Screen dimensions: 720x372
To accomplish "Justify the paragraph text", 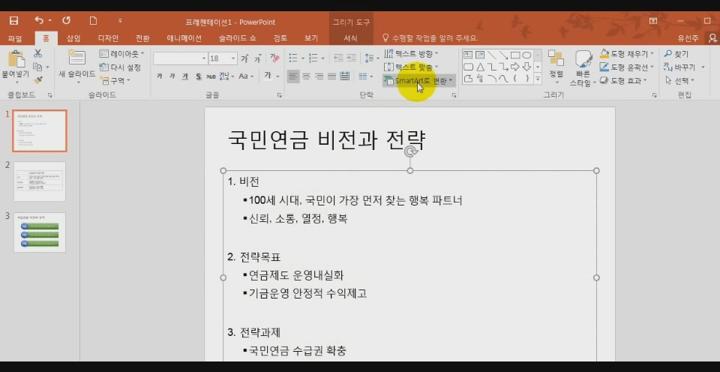I will point(332,76).
